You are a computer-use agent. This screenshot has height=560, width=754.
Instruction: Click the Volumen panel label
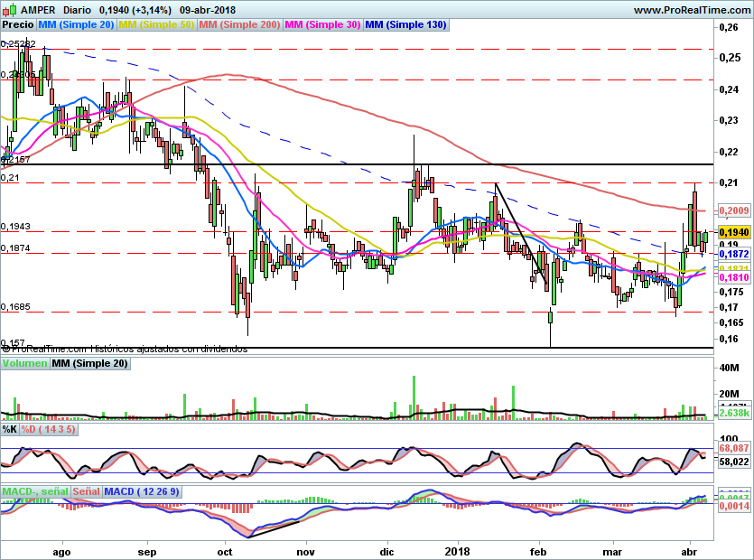click(x=25, y=364)
